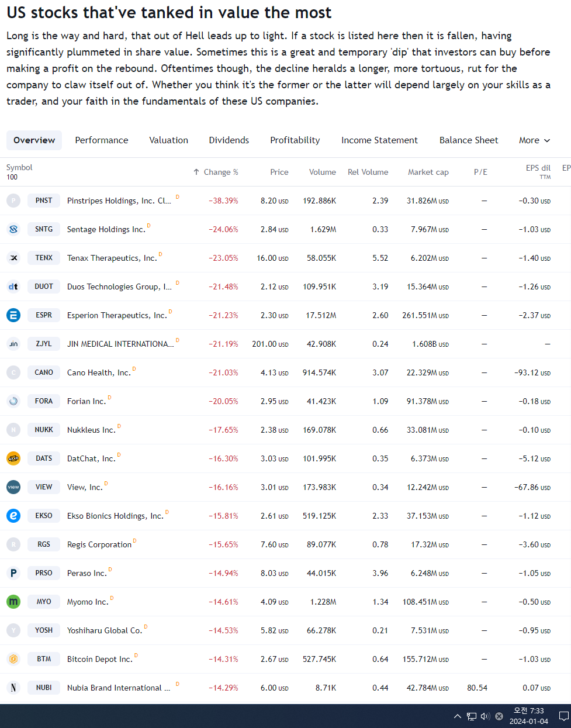The width and height of the screenshot is (571, 728).
Task: Click the -38.39% change value for PNST
Action: tap(223, 201)
